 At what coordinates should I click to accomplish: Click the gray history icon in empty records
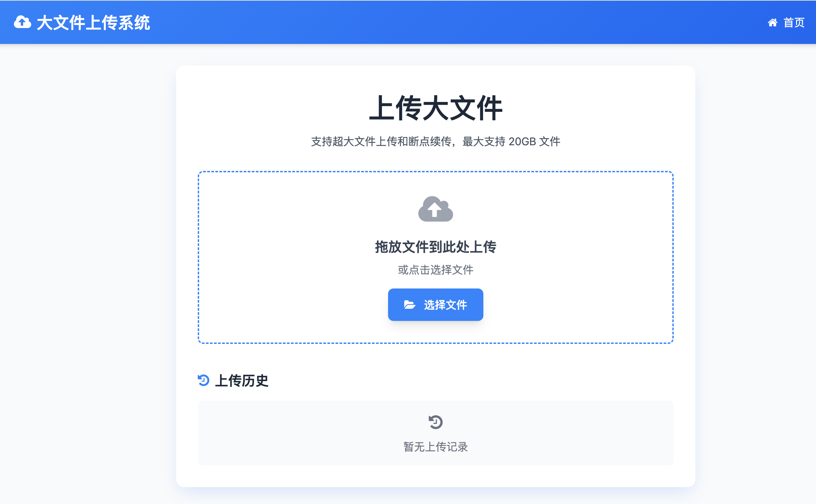[x=436, y=422]
